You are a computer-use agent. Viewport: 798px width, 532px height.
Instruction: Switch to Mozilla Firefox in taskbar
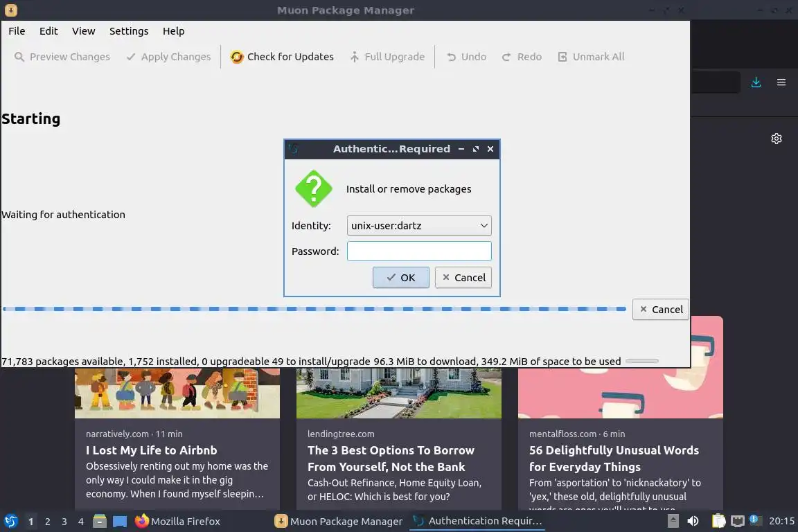tap(177, 522)
